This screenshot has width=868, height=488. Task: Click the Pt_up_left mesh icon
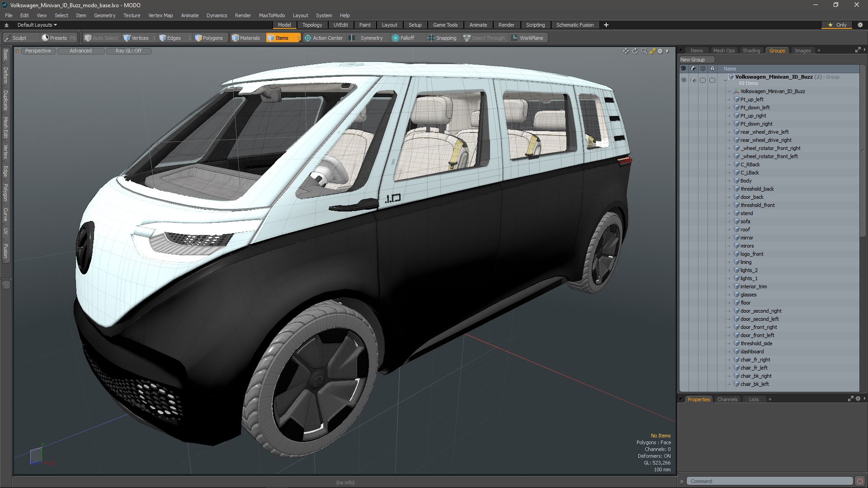[x=736, y=99]
